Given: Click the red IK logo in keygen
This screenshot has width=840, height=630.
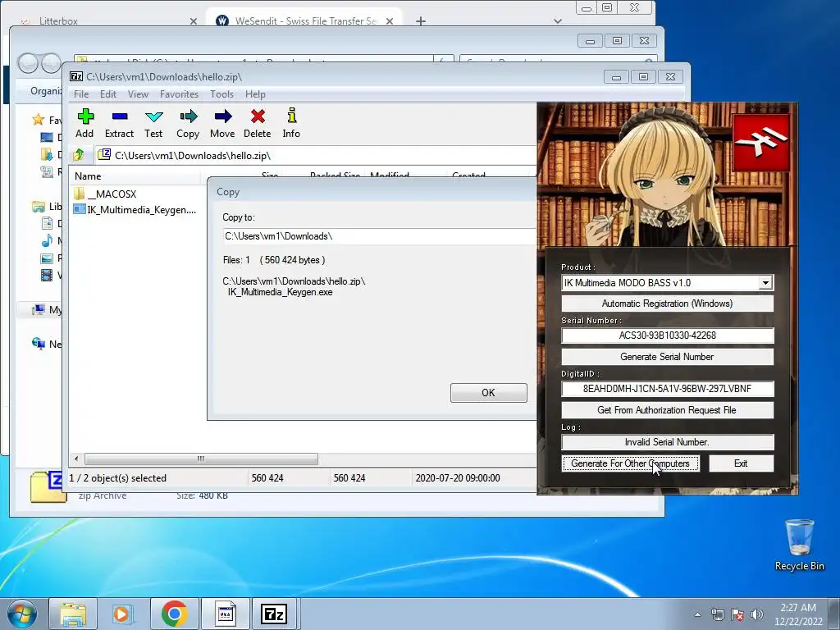Looking at the screenshot, I should (x=760, y=142).
